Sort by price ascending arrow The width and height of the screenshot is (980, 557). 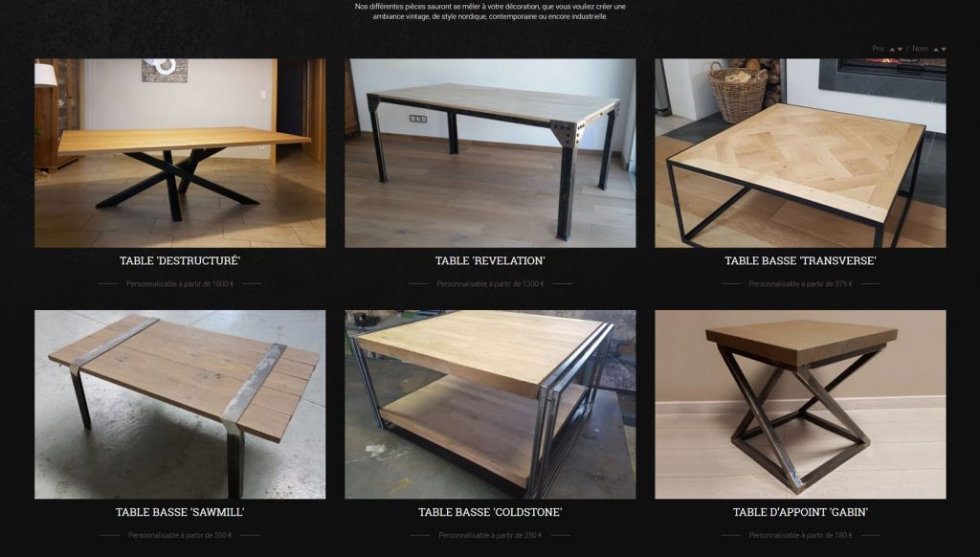click(x=892, y=49)
